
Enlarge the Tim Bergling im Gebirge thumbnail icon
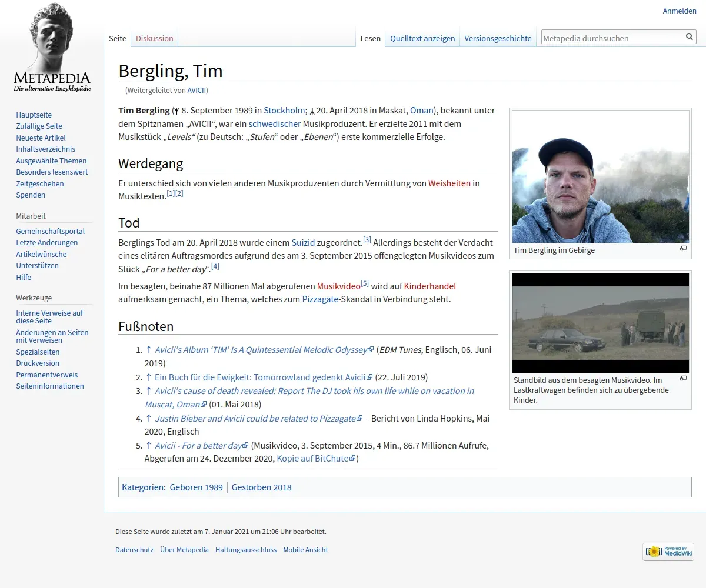pyautogui.click(x=683, y=249)
